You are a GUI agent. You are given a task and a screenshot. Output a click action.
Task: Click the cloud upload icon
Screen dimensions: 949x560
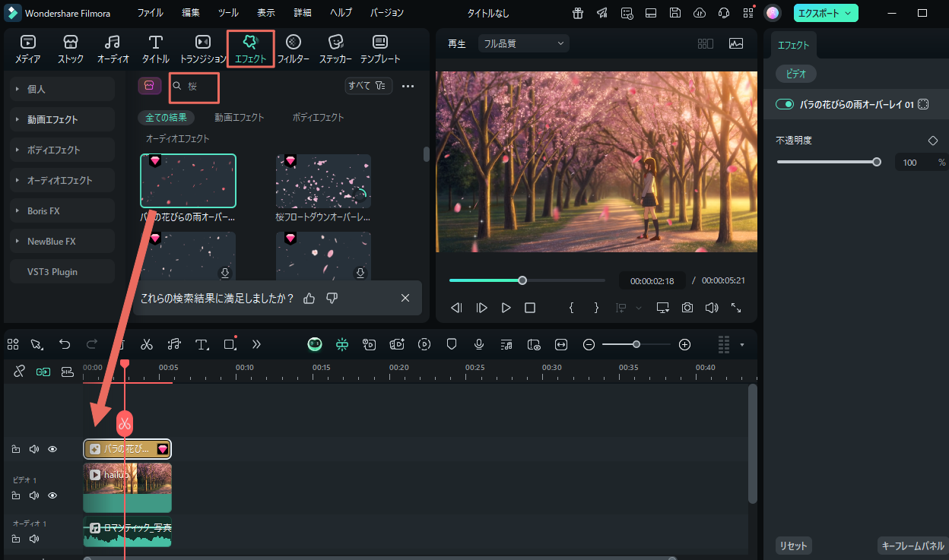click(x=700, y=13)
